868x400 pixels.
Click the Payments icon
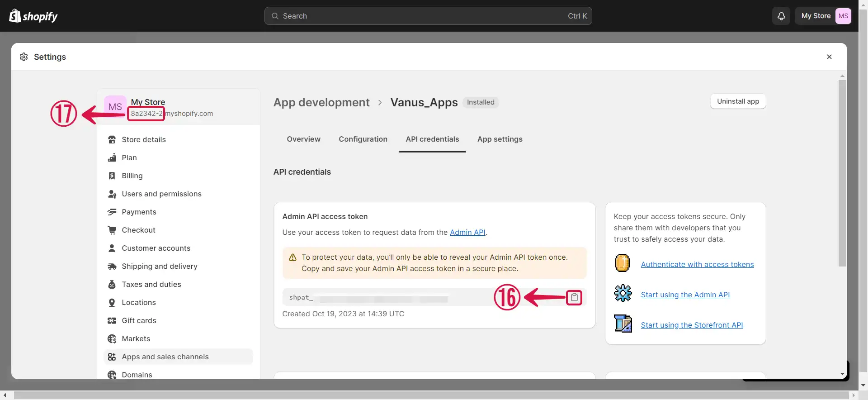[112, 212]
